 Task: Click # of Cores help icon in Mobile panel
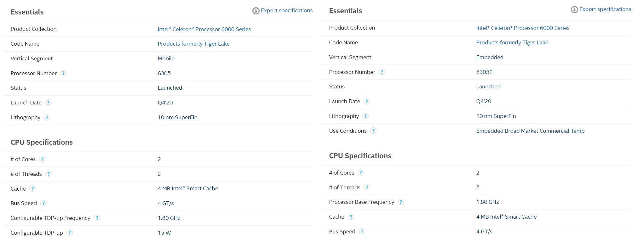click(42, 159)
